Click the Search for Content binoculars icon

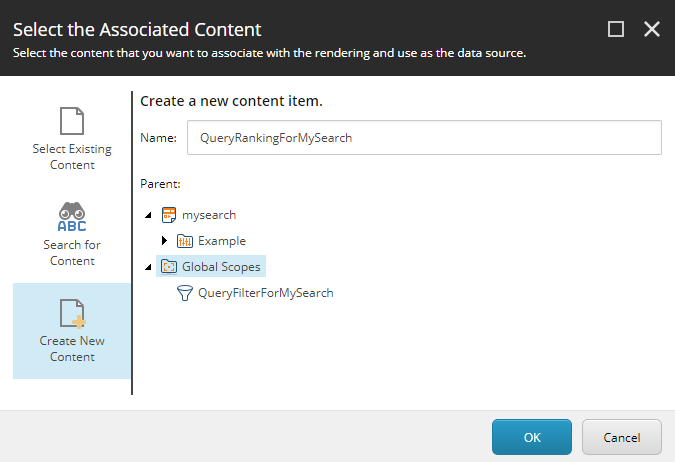point(72,217)
